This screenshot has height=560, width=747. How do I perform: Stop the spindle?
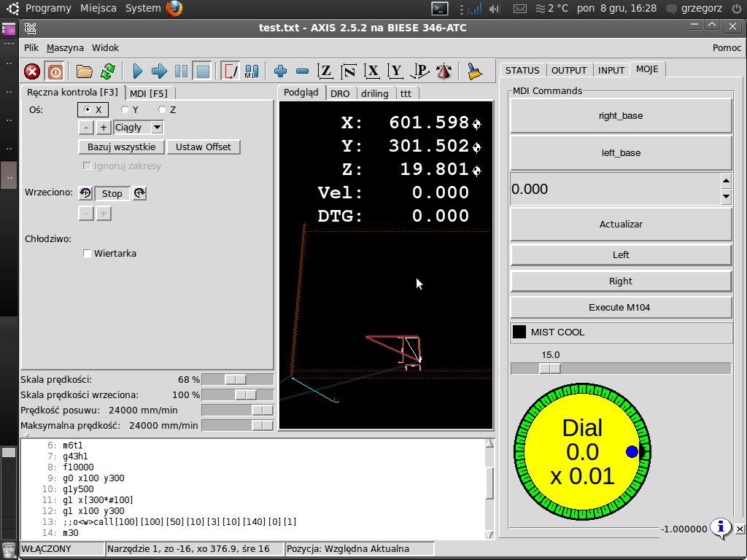coord(112,193)
